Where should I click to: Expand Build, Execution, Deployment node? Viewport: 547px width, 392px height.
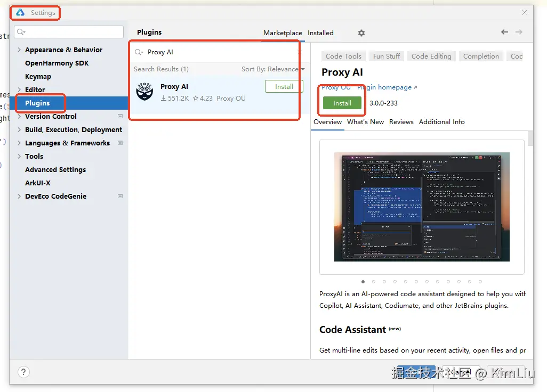tap(19, 129)
